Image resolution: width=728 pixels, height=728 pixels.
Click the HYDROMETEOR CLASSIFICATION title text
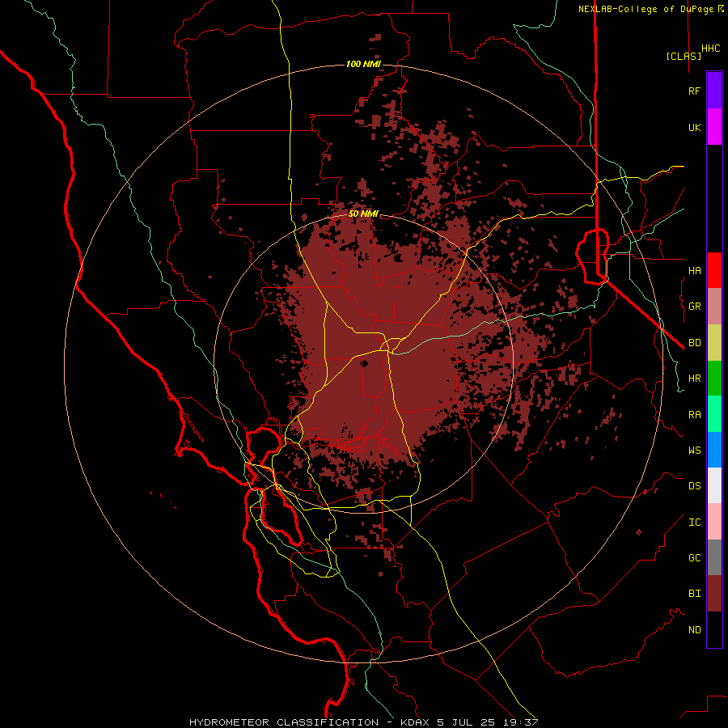(x=284, y=722)
